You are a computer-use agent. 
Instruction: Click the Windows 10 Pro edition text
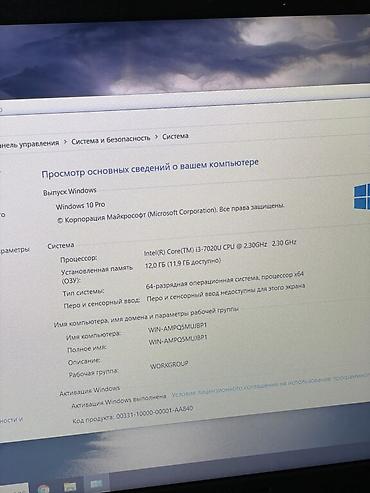pos(80,205)
